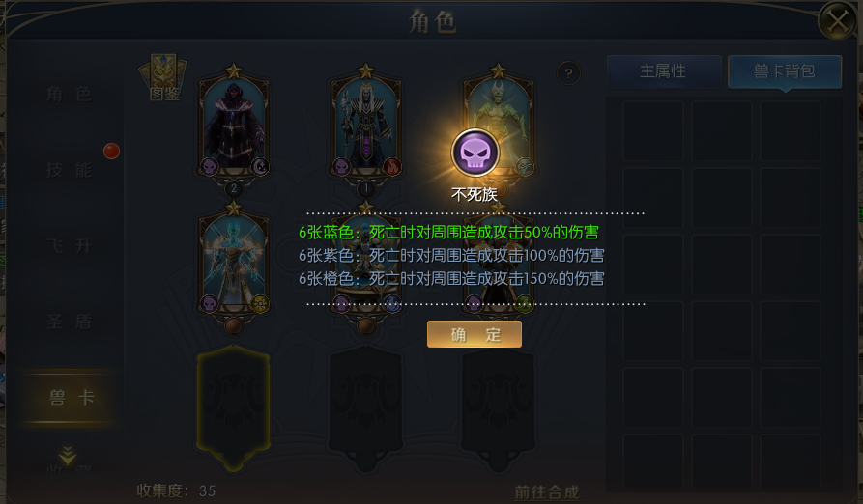Select the hooded dark mage card

click(234, 126)
